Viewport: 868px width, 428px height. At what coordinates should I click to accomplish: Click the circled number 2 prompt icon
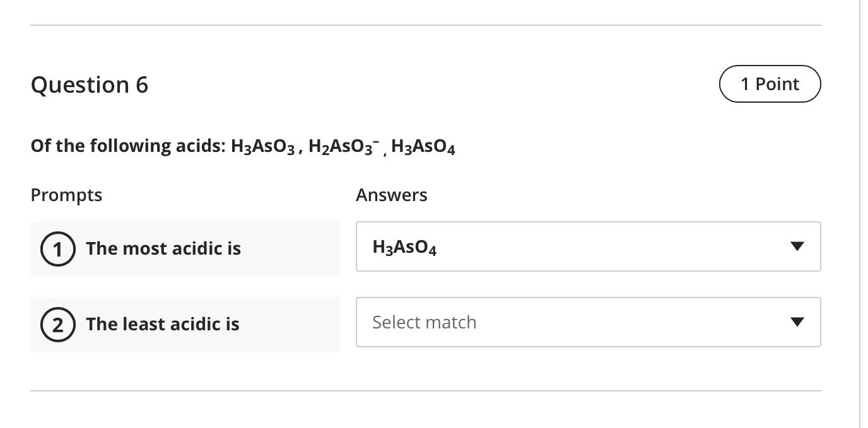pos(57,325)
